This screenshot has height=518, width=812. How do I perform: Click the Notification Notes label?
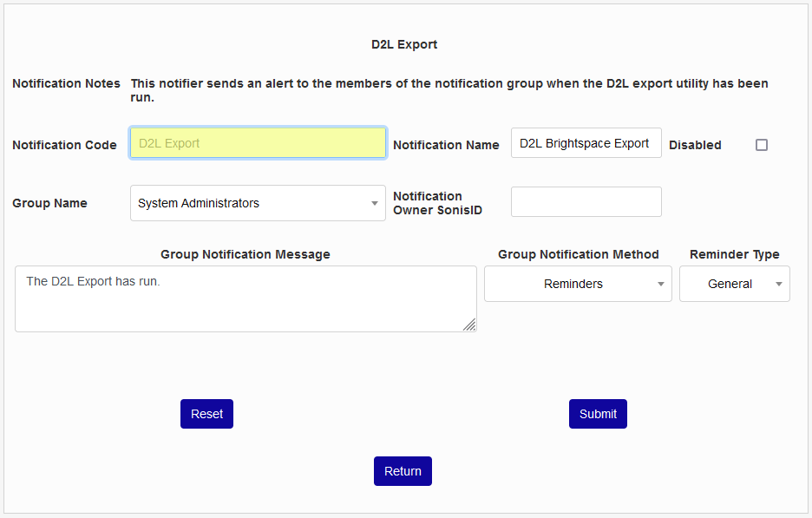pyautogui.click(x=66, y=84)
